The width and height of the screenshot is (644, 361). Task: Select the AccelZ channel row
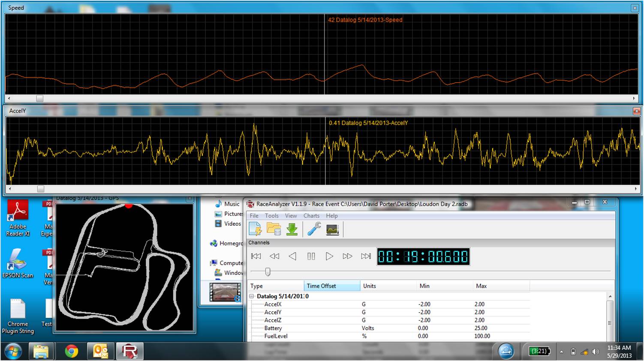pos(389,320)
